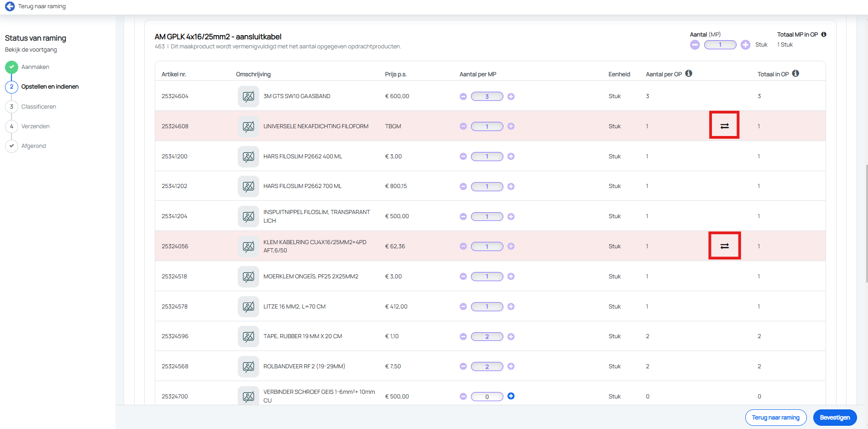Decrease quantity of LITZE 16 MM2
This screenshot has height=429, width=868.
pyautogui.click(x=463, y=307)
